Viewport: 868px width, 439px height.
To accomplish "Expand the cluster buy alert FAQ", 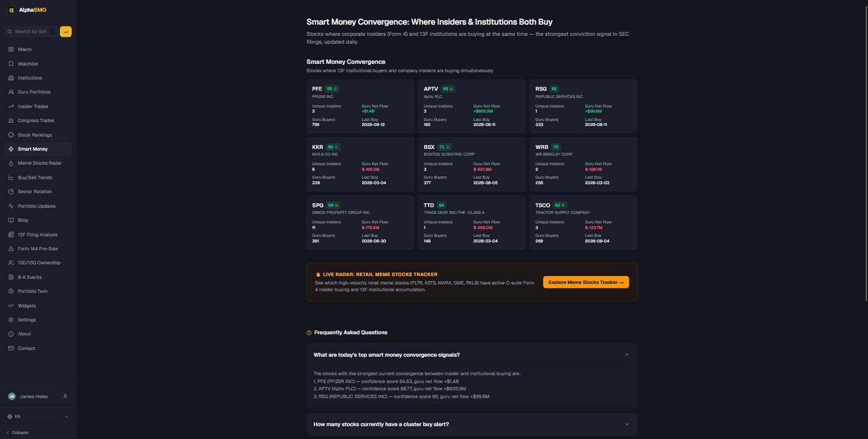I will point(471,424).
